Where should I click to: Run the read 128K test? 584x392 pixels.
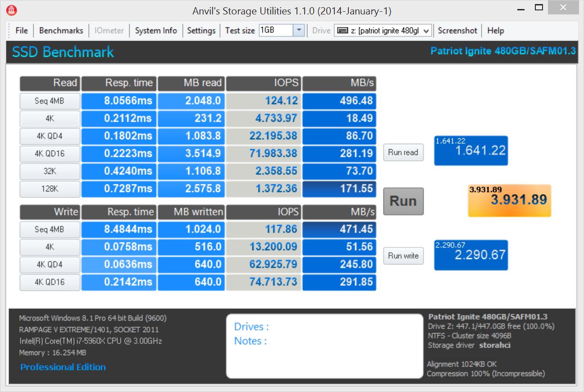pyautogui.click(x=50, y=189)
